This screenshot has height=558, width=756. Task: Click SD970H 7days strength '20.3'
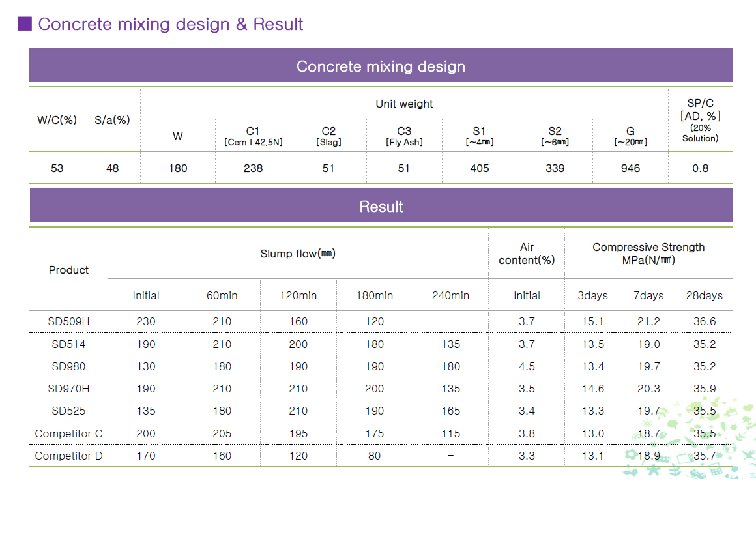click(648, 389)
